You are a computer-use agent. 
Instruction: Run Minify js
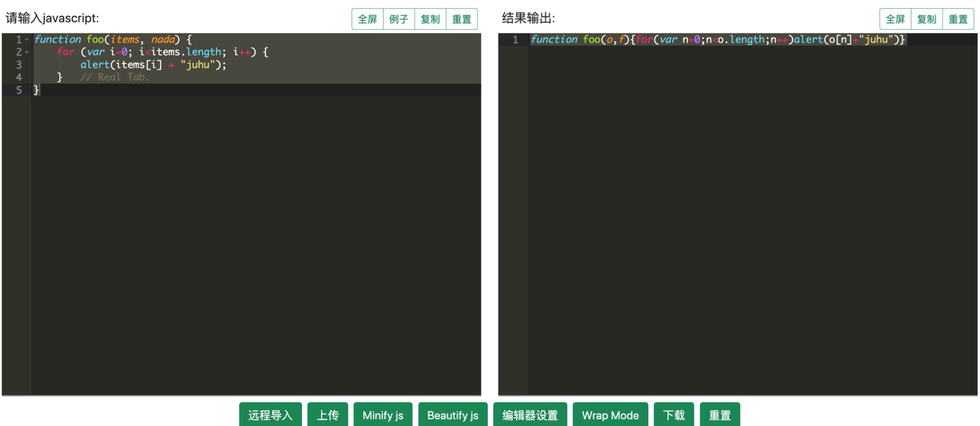tap(383, 415)
